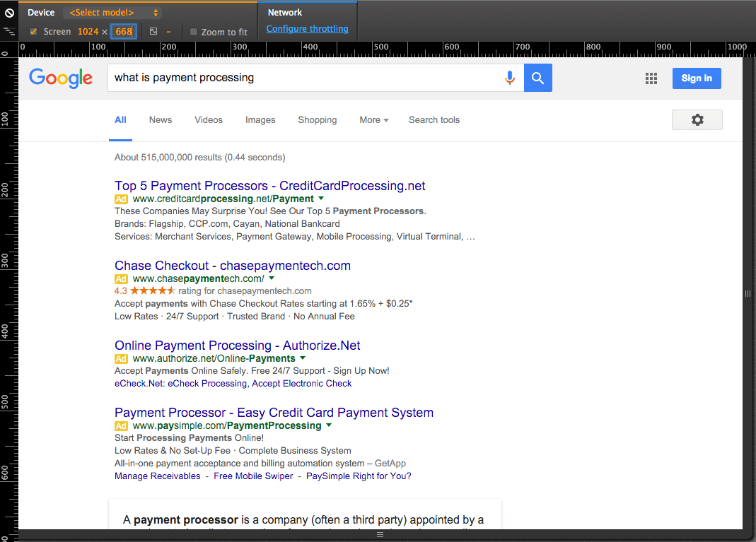Expand the paysimple.com ad URL arrow
Image resolution: width=756 pixels, height=542 pixels.
[329, 425]
